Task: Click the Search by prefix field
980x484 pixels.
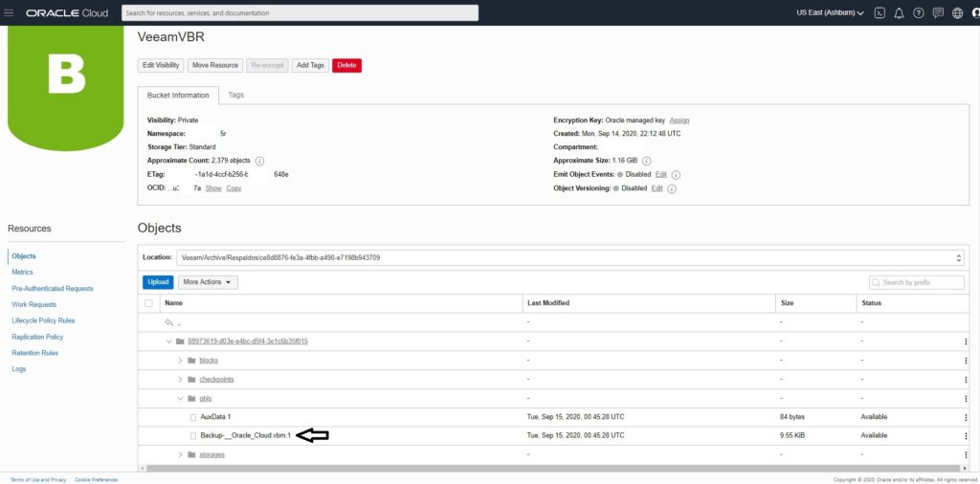Action: pos(916,282)
